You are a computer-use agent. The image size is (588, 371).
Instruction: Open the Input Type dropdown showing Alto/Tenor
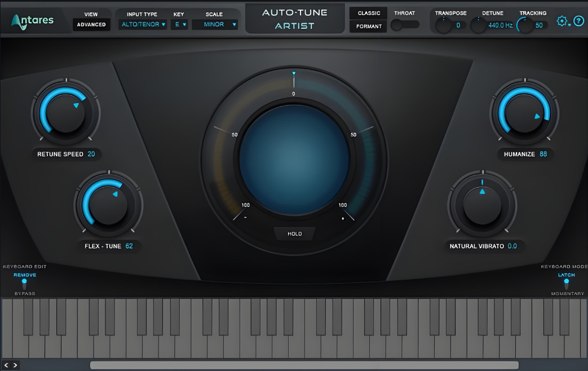click(x=143, y=25)
